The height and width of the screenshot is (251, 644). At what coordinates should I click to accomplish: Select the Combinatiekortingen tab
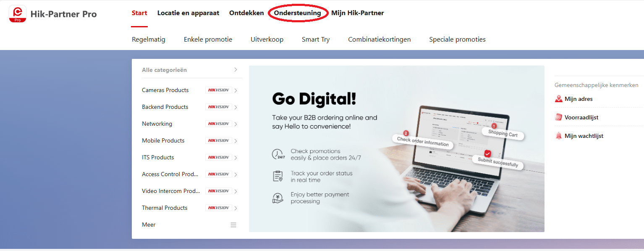[380, 40]
